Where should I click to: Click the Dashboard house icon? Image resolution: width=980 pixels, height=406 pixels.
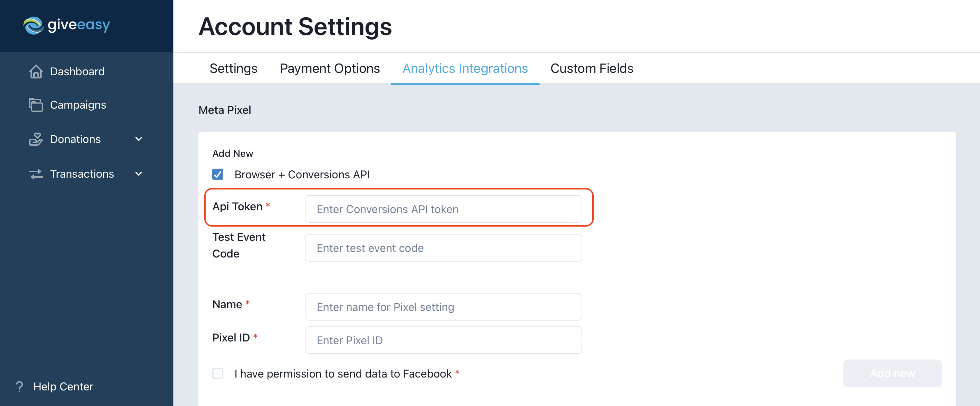click(36, 71)
